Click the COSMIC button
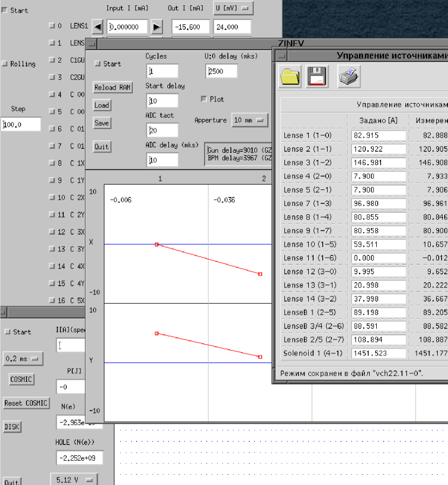Image resolution: width=448 pixels, height=485 pixels. (21, 379)
